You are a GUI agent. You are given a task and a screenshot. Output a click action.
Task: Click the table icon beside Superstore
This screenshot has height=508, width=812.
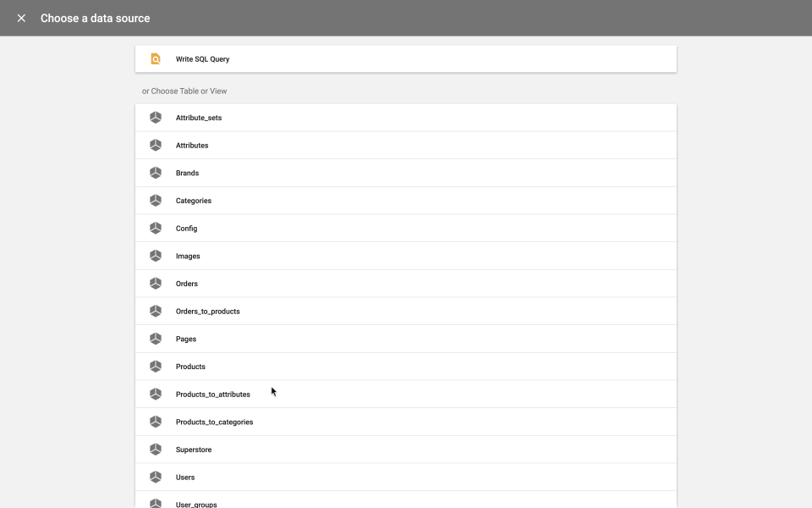coord(156,449)
